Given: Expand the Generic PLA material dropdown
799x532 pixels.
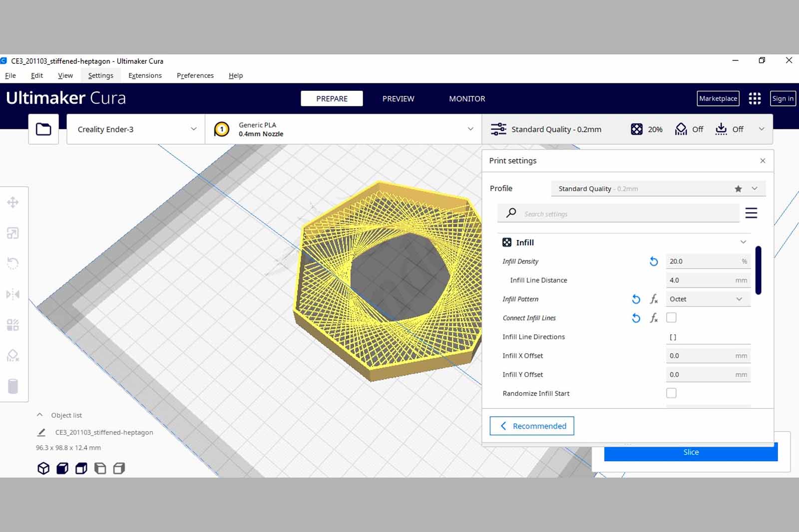Looking at the screenshot, I should [344, 129].
